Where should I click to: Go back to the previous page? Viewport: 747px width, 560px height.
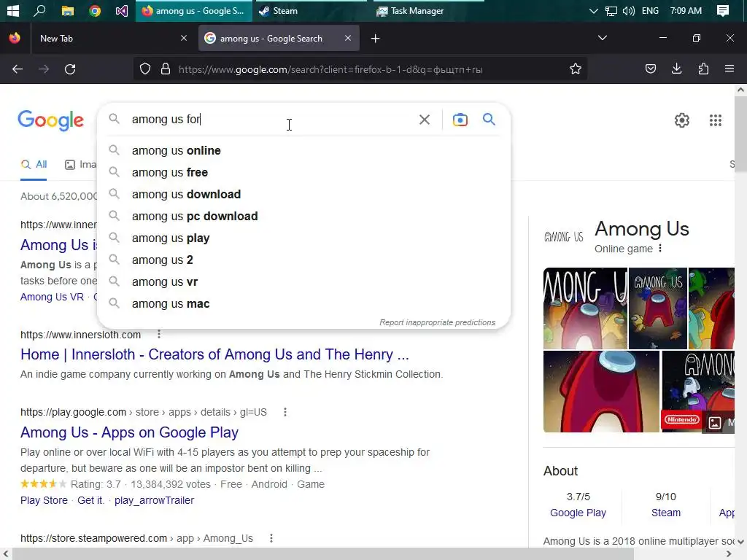(18, 69)
